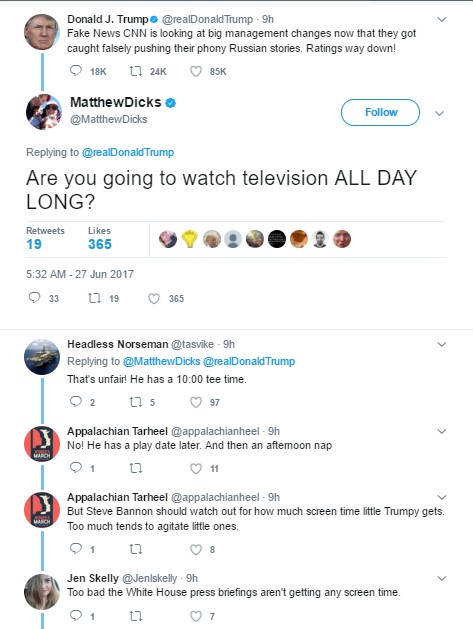The height and width of the screenshot is (629, 473).
Task: View the 365 Likes list
Action: tap(99, 239)
